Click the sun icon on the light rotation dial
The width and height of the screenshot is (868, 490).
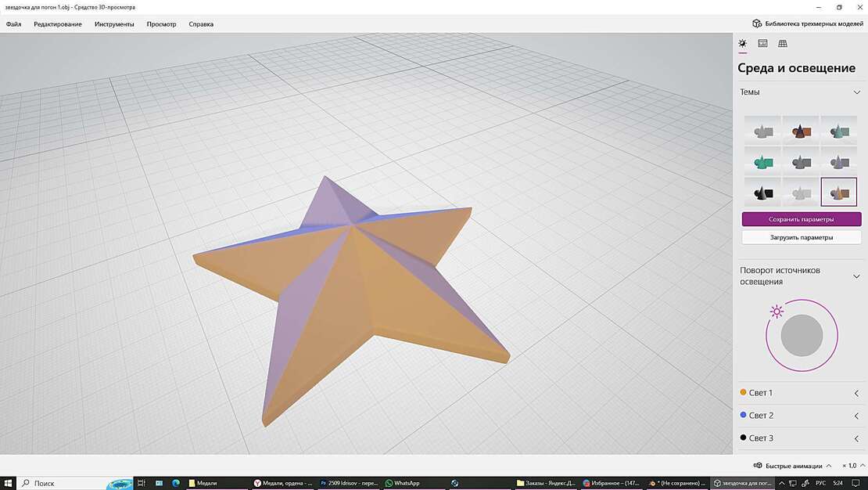click(x=777, y=312)
